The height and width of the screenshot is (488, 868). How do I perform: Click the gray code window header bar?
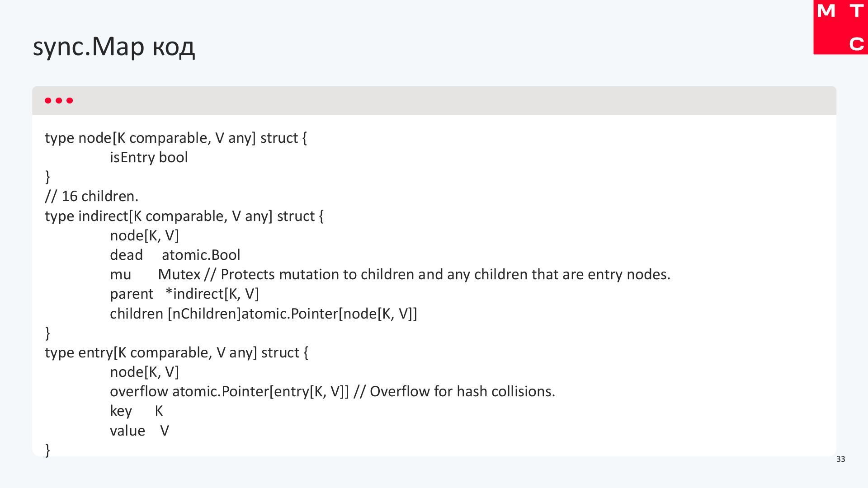click(x=434, y=100)
